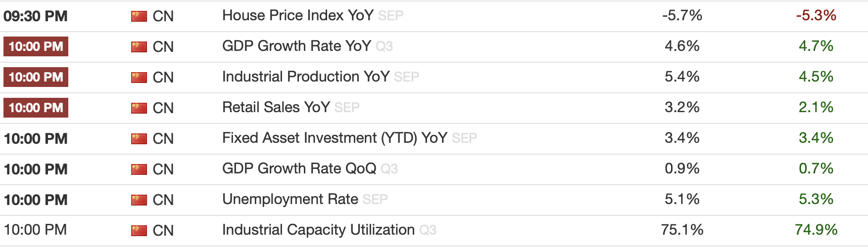Viewport: 868px width, 248px height.
Task: Open Fixed Asset Investment (YTD) YoY details
Action: point(335,138)
